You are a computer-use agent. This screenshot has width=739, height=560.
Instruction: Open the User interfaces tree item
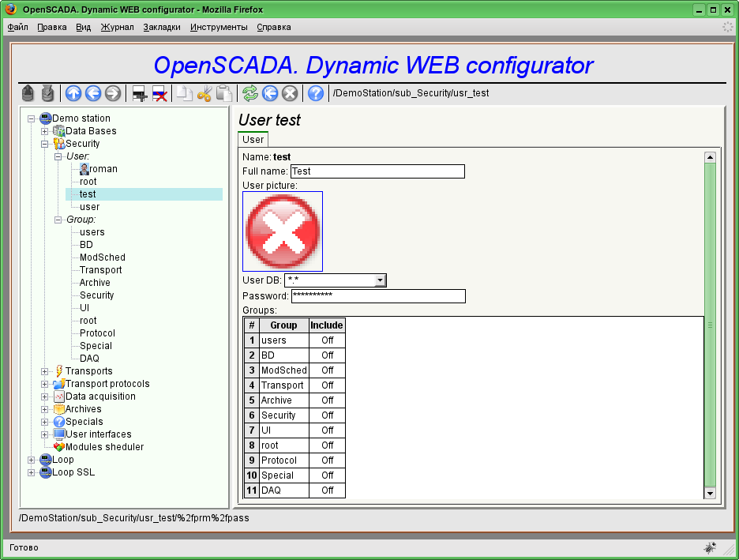(99, 434)
